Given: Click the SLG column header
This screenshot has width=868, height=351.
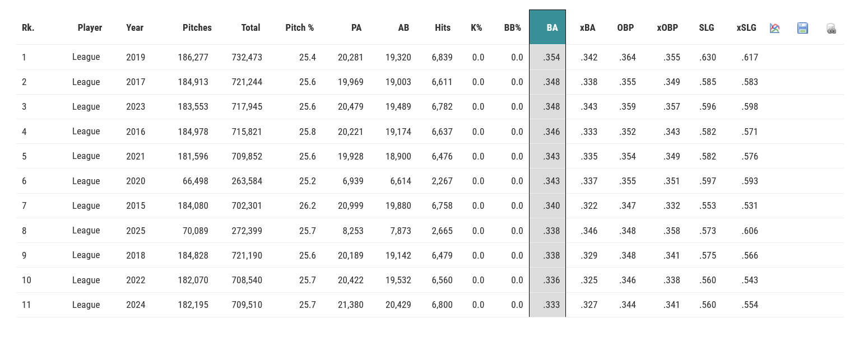Looking at the screenshot, I should 707,27.
